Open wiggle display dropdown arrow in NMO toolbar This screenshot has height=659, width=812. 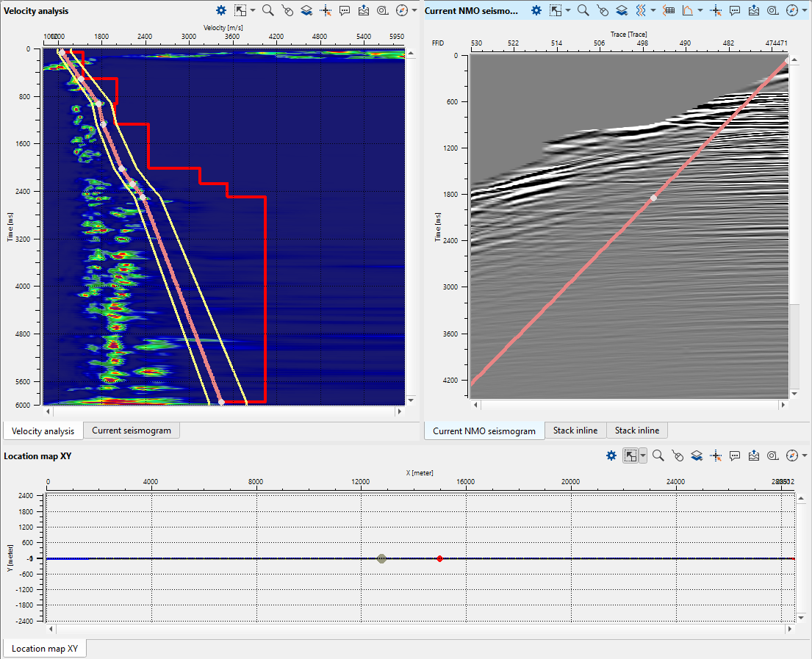(653, 10)
